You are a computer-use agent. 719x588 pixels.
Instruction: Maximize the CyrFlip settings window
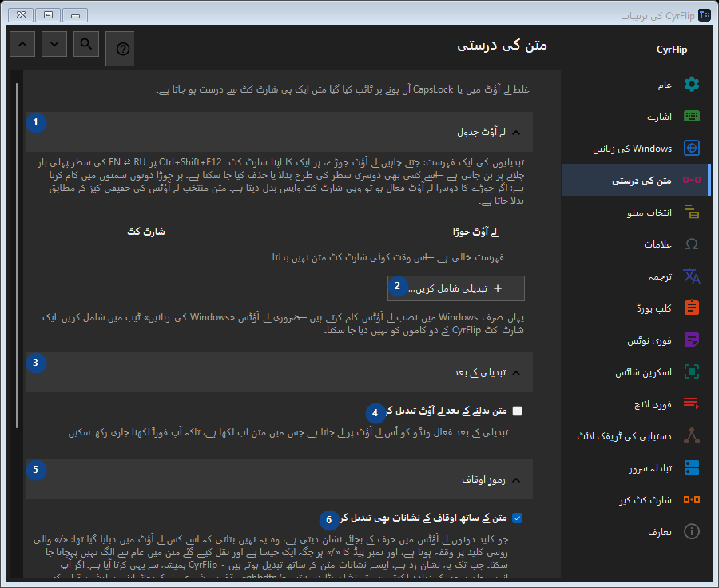[x=48, y=15]
